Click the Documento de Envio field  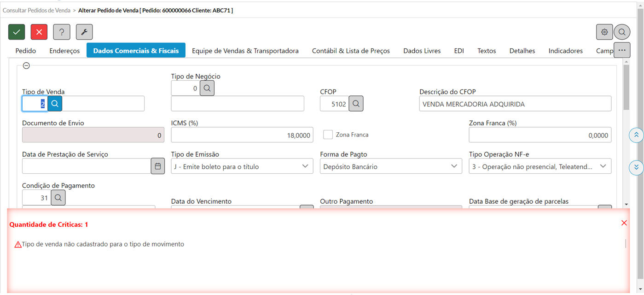93,135
